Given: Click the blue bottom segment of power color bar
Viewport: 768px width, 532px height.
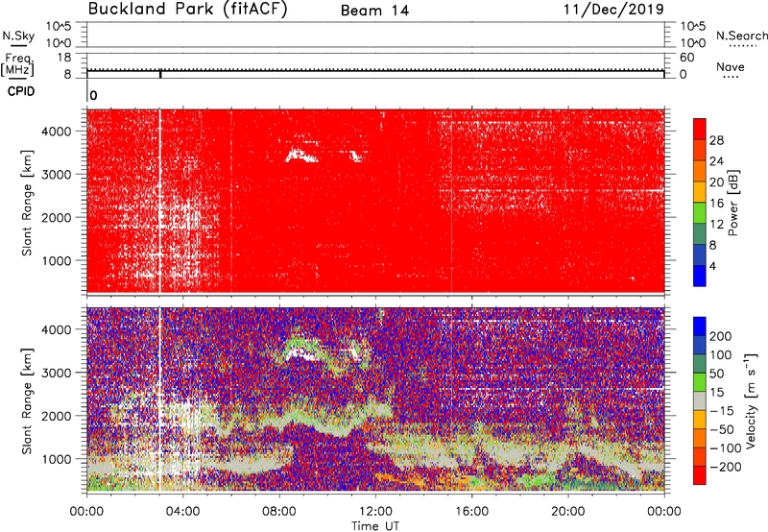Looking at the screenshot, I should point(700,276).
